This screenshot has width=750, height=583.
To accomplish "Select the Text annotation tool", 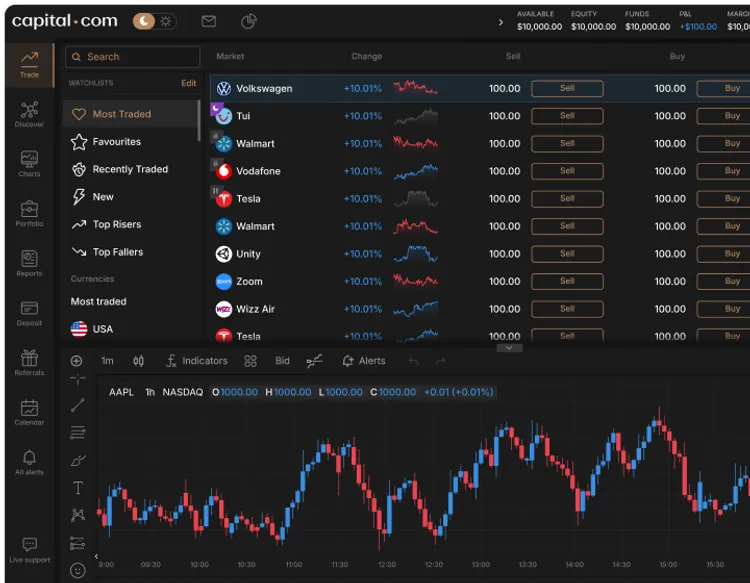I will 77,488.
